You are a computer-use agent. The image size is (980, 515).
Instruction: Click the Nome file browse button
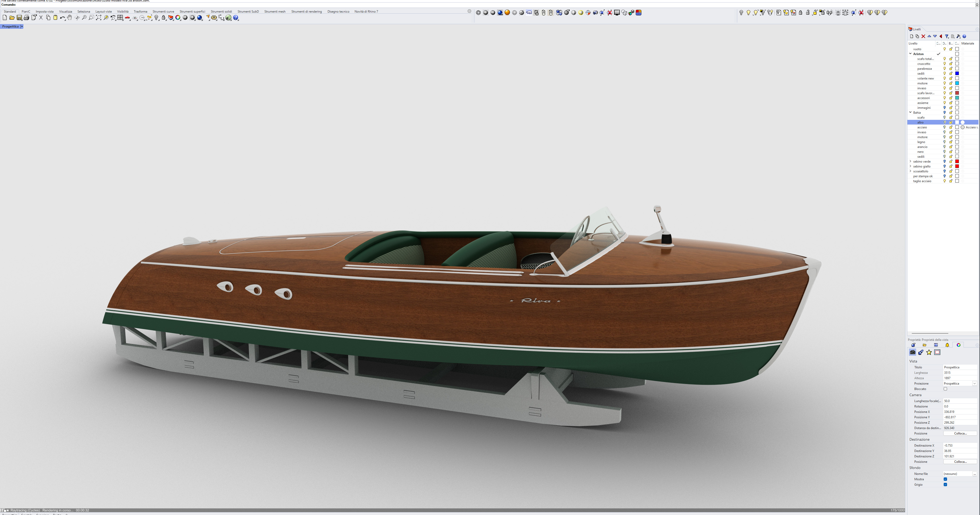(974, 474)
